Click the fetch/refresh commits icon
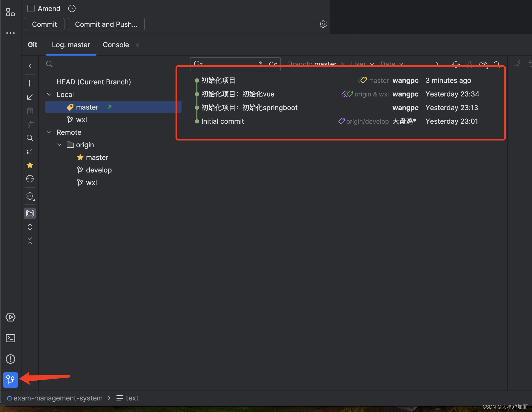The width and height of the screenshot is (532, 412). 456,64
